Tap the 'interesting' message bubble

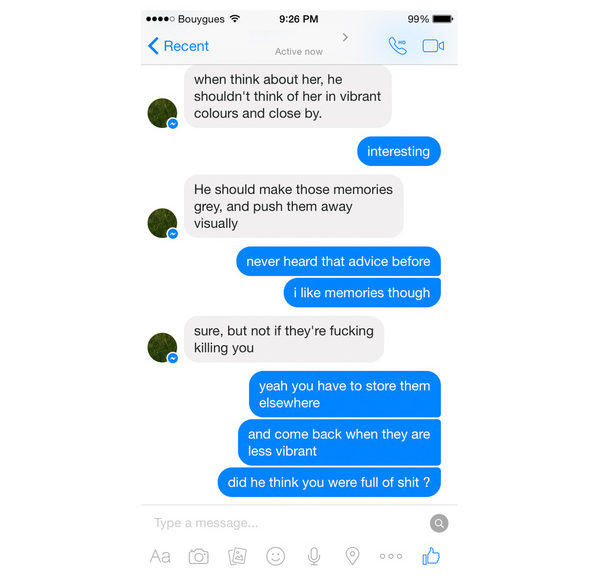(399, 151)
